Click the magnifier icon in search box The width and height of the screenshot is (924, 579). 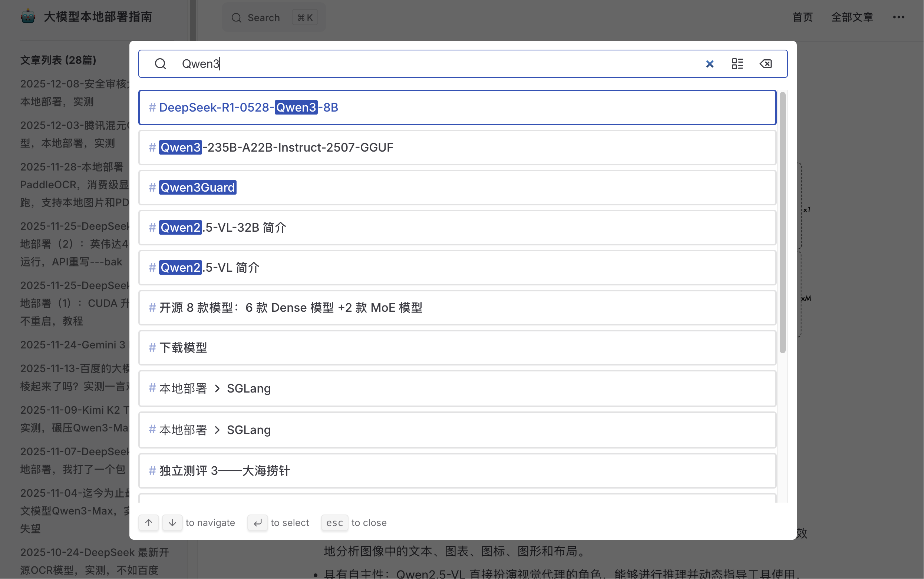click(x=161, y=63)
